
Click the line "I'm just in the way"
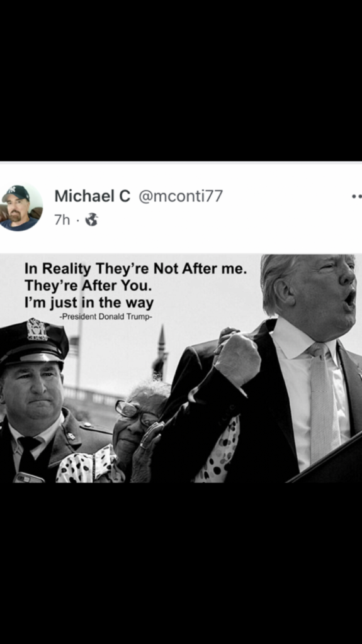click(x=89, y=303)
